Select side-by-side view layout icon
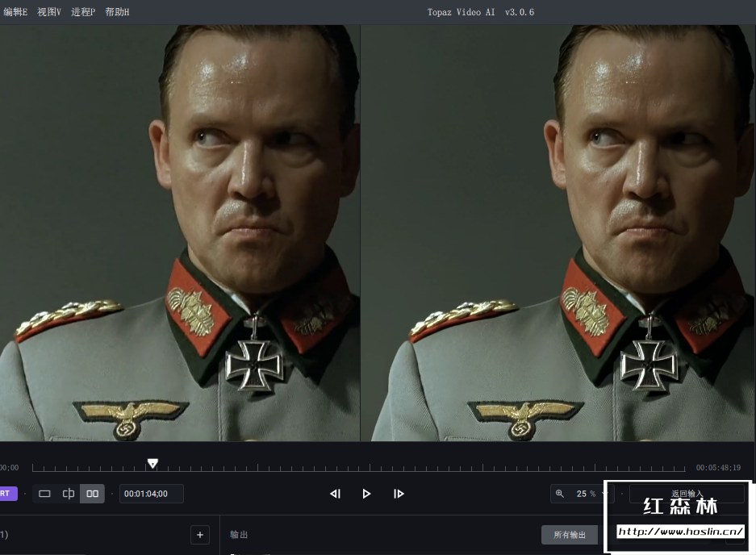The width and height of the screenshot is (756, 555). tap(92, 494)
